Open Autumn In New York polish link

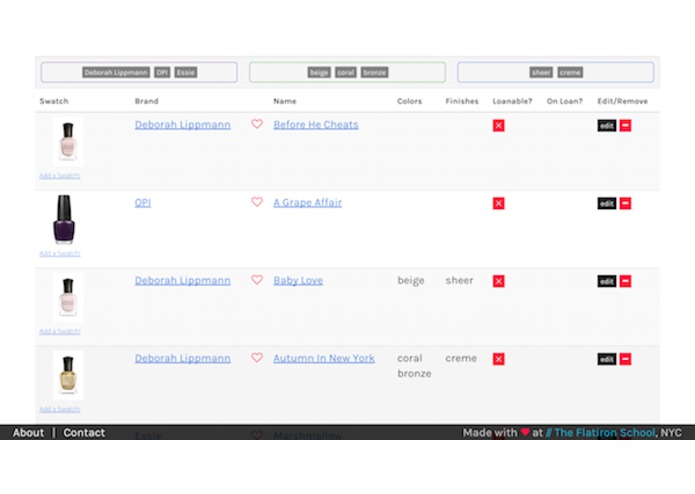pyautogui.click(x=324, y=358)
